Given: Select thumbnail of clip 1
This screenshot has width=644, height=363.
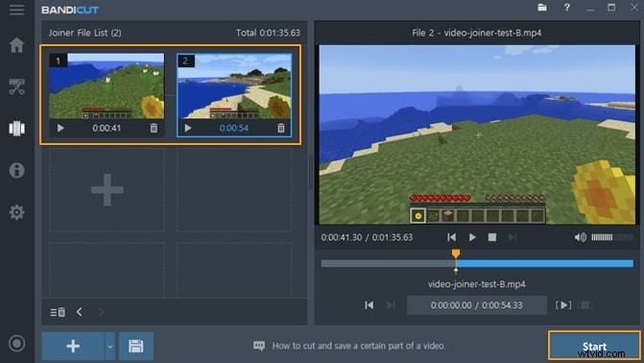Looking at the screenshot, I should [107, 85].
